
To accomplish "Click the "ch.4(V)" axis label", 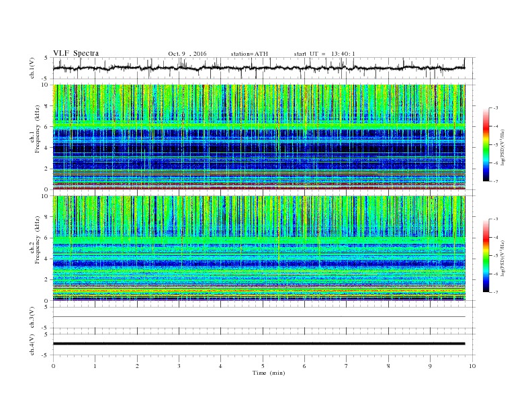I will click(32, 345).
